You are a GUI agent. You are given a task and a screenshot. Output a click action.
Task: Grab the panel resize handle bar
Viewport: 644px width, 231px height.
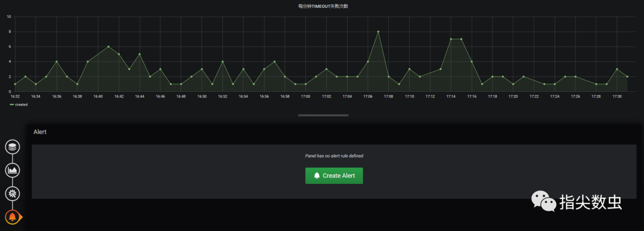(323, 116)
